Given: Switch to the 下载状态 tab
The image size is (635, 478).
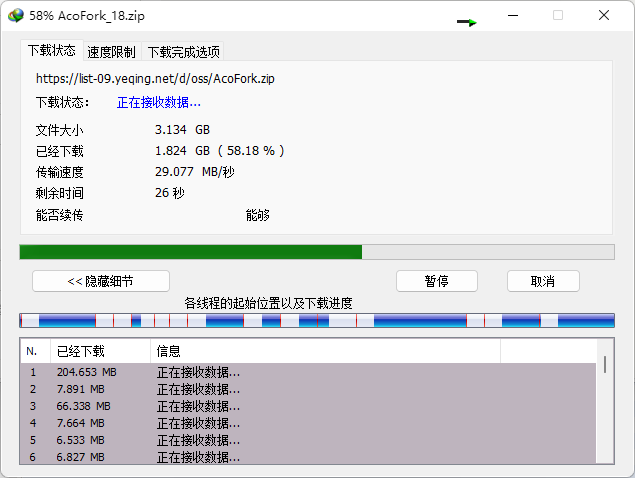Looking at the screenshot, I should point(51,50).
